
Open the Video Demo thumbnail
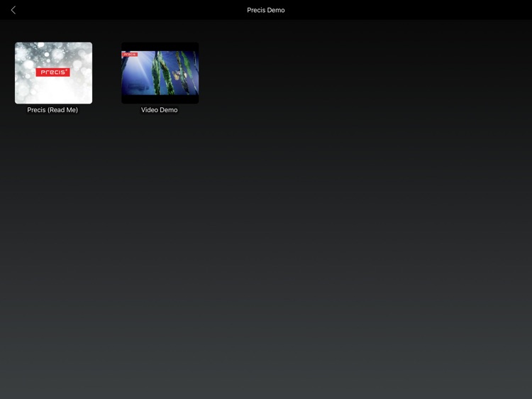pyautogui.click(x=160, y=72)
